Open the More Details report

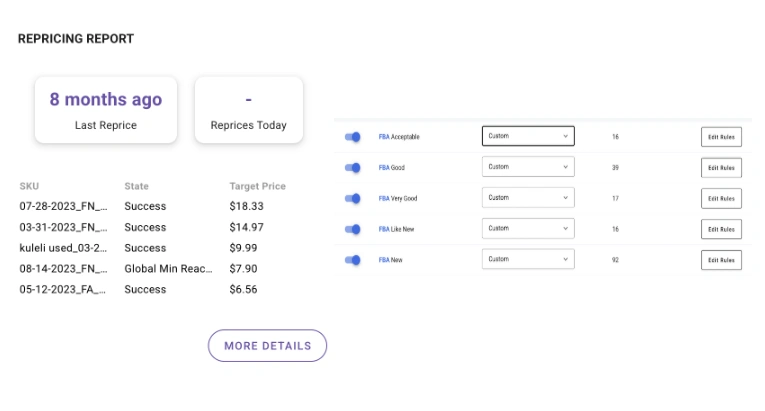267,346
